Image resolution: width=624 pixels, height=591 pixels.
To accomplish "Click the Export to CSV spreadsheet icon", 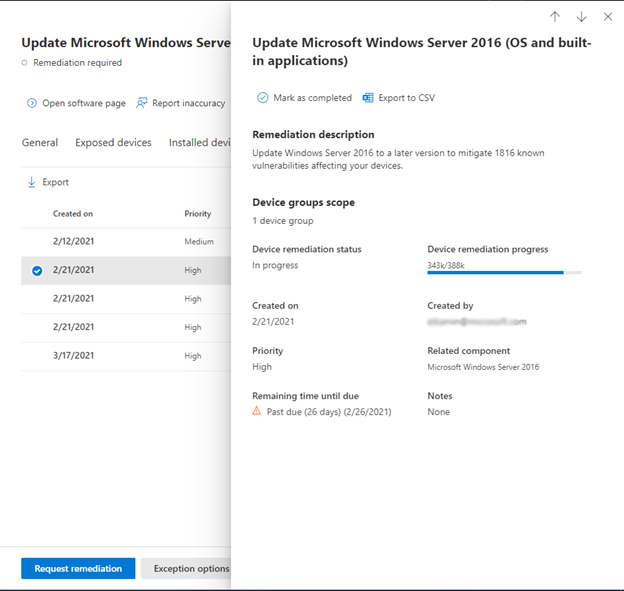I will point(368,98).
